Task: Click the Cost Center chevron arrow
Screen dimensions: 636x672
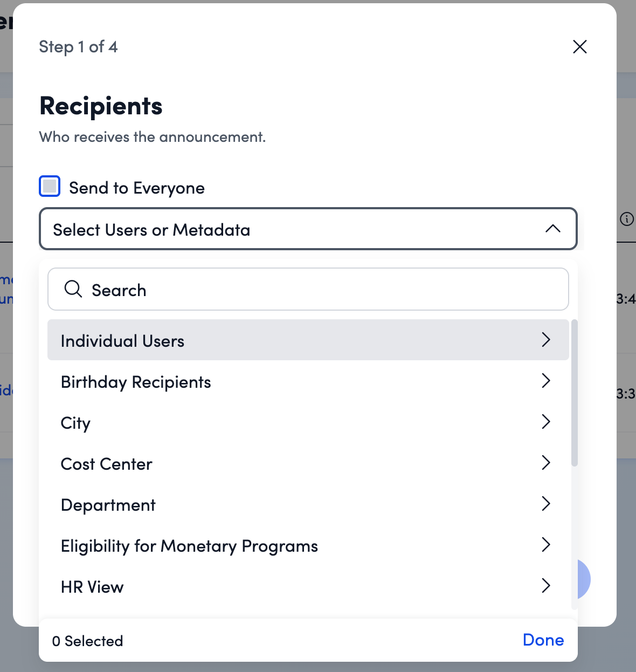Action: tap(546, 463)
